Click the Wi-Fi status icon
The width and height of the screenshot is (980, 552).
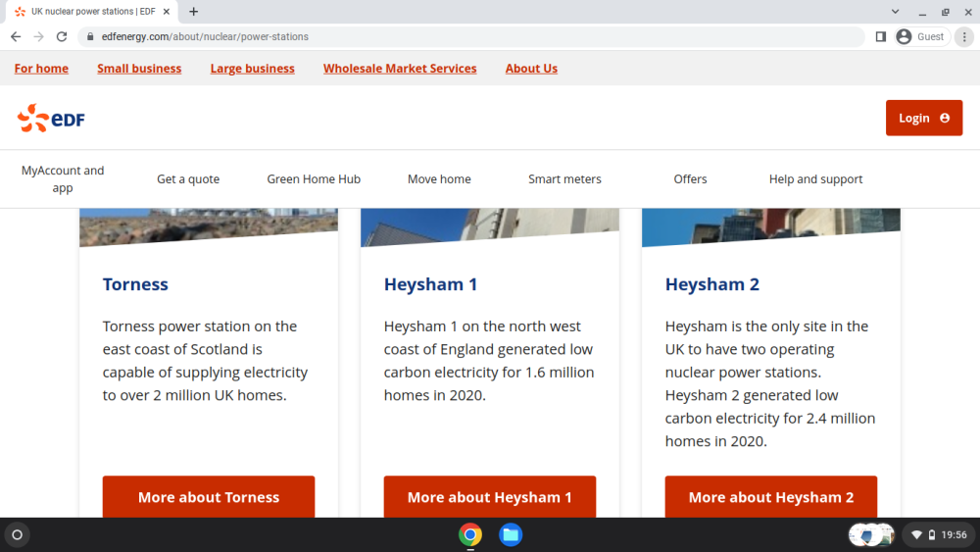point(917,534)
